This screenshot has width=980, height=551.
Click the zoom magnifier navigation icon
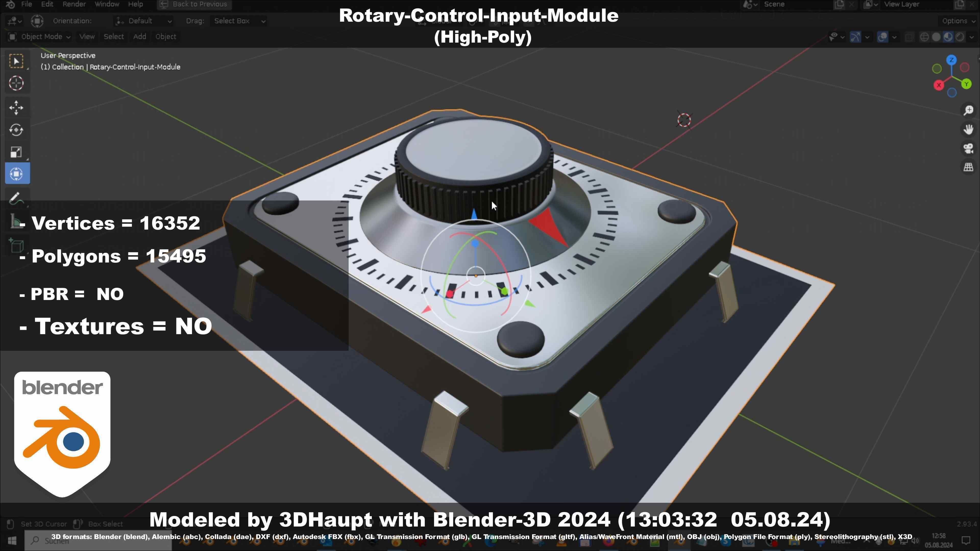[968, 111]
